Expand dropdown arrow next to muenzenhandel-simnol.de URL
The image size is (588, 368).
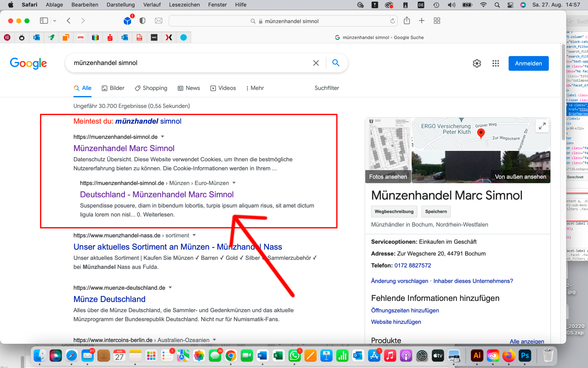tap(163, 137)
